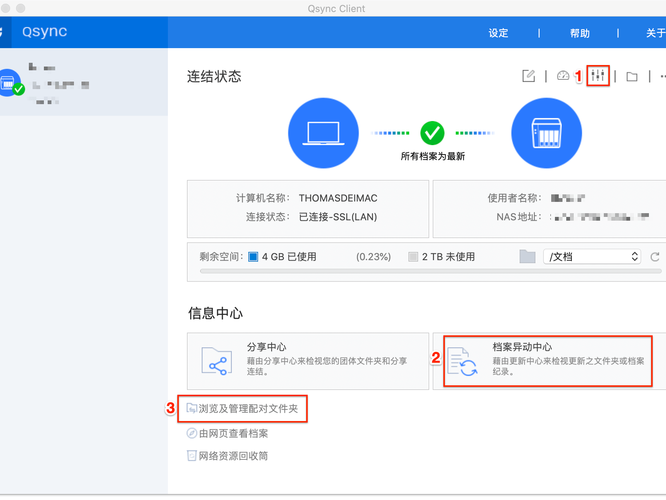Open the 帮助 menu
Viewport: 666px width, 500px height.
(579, 33)
